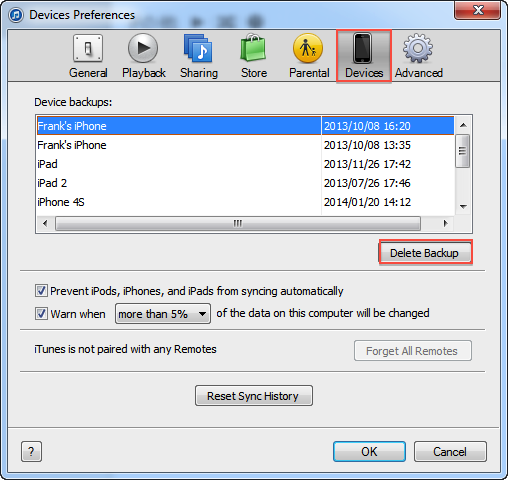
Task: Open the General preferences light switch icon
Action: (x=88, y=48)
